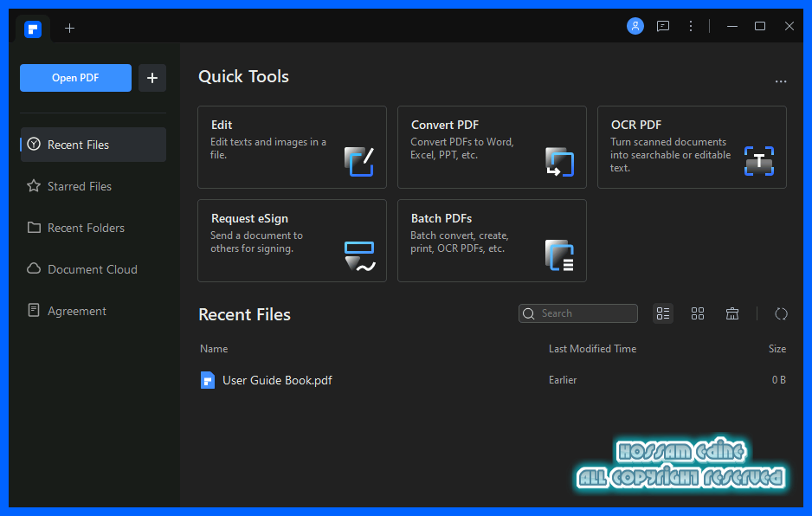This screenshot has width=812, height=516.
Task: Select Recent Files in sidebar
Action: [x=93, y=145]
